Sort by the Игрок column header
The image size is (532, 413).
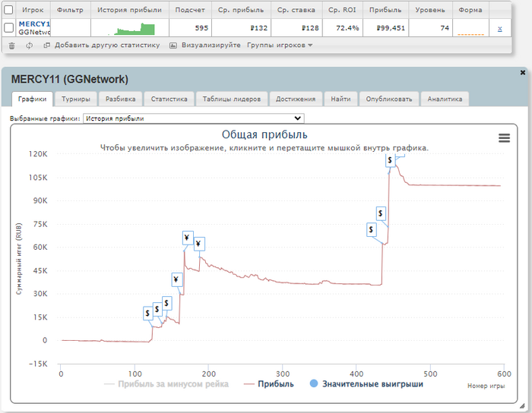pyautogui.click(x=33, y=10)
